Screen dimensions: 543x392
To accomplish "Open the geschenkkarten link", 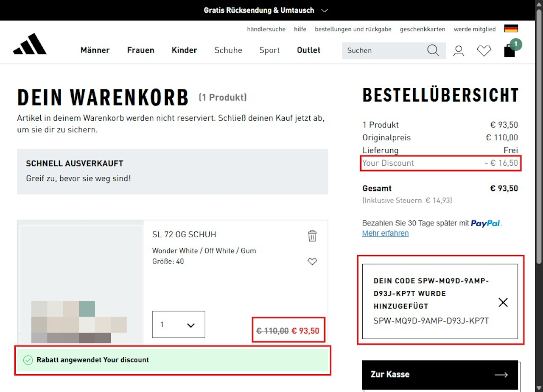I will tap(423, 29).
